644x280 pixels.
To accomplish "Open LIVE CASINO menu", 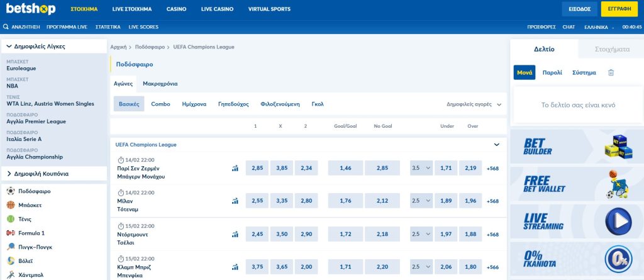I will (217, 9).
